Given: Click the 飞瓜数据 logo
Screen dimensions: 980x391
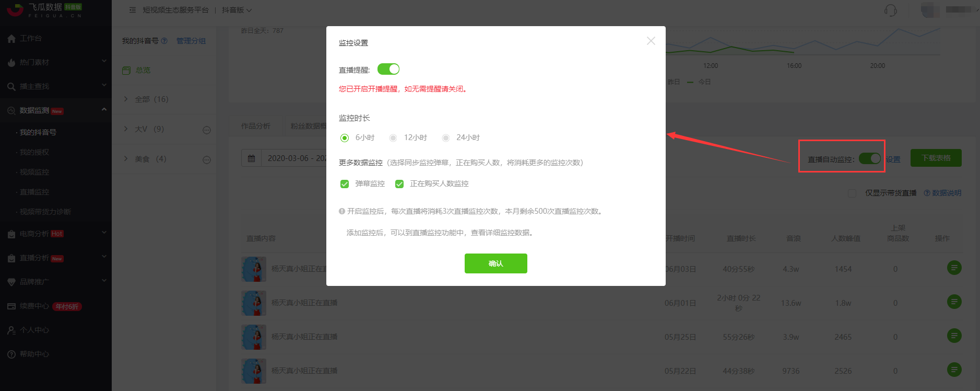Looking at the screenshot, I should [44, 9].
